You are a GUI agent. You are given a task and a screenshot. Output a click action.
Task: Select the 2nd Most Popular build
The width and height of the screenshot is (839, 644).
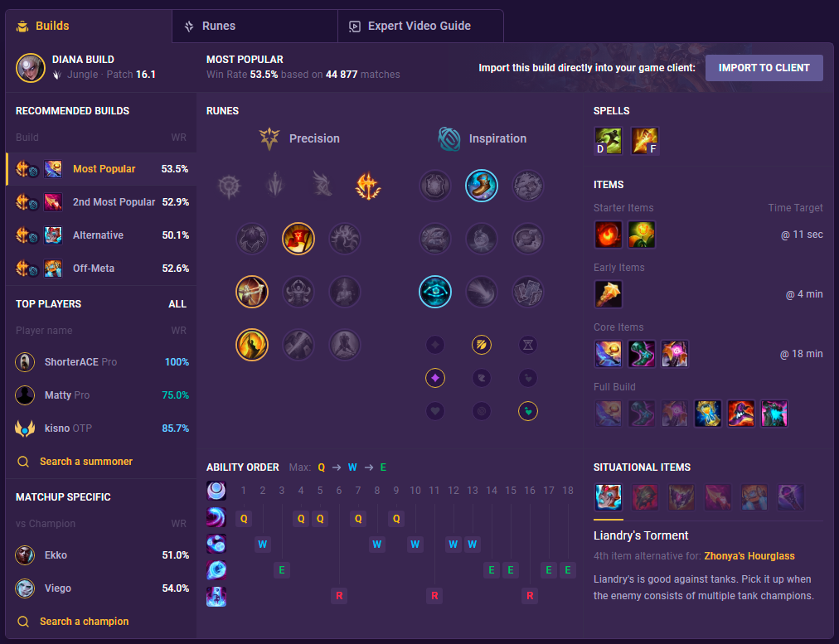tap(101, 202)
